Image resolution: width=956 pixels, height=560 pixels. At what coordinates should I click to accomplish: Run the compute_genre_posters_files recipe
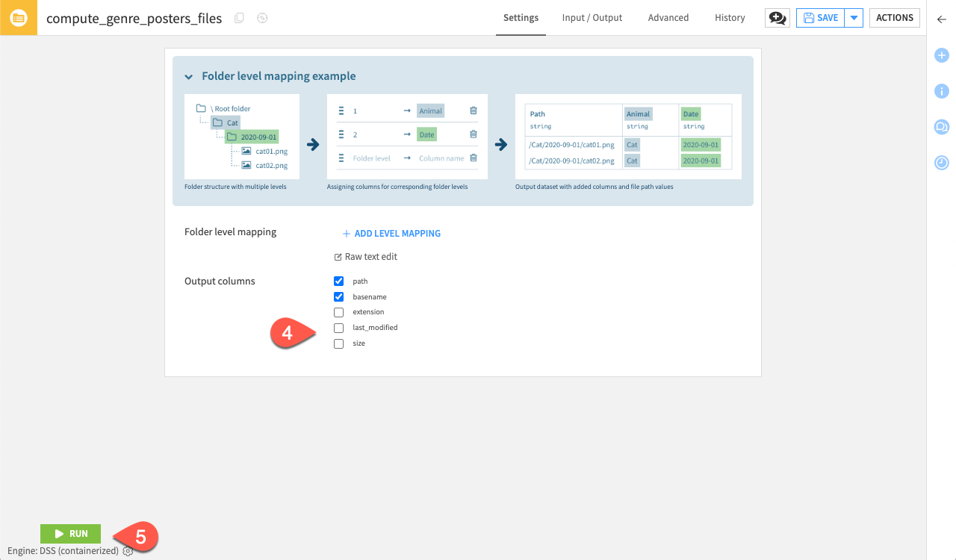click(x=70, y=533)
